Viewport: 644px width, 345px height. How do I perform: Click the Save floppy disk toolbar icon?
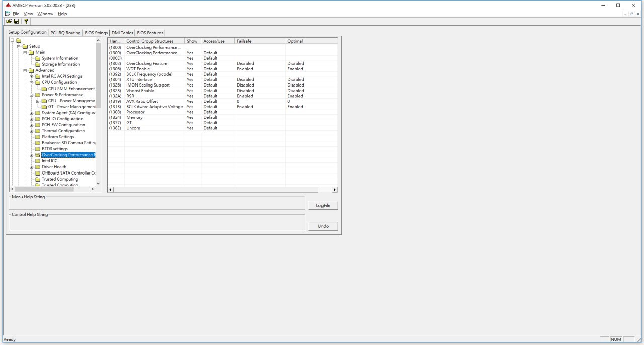pyautogui.click(x=17, y=22)
